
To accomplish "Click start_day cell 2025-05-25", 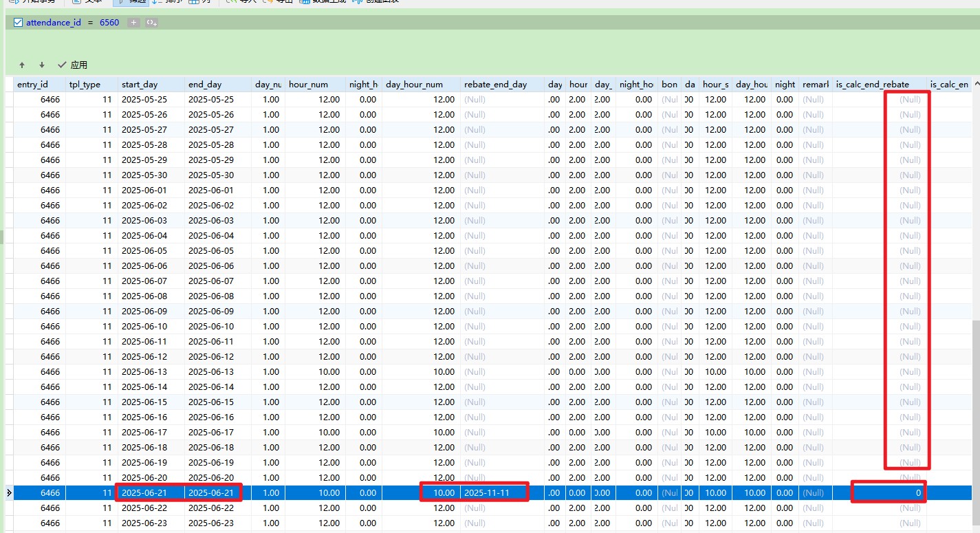I will pos(151,99).
